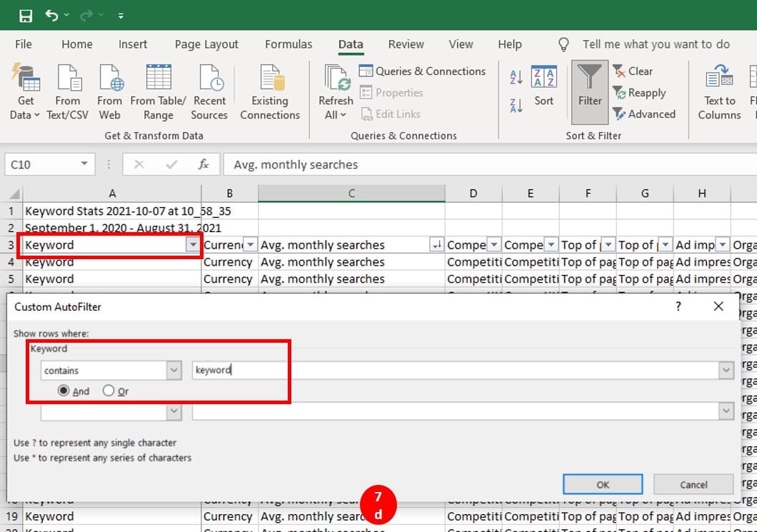Toggle the Filter button
This screenshot has width=757, height=532.
[x=589, y=91]
